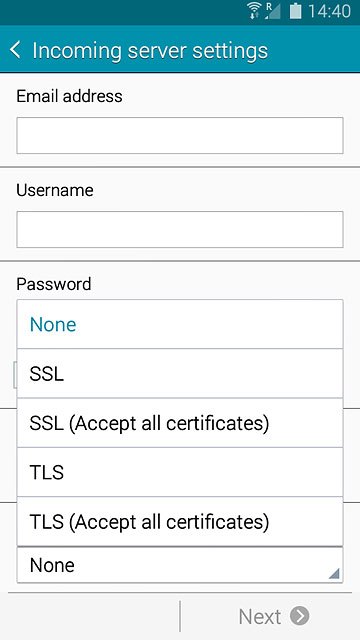Tap the spinner triangle on None field

(334, 574)
